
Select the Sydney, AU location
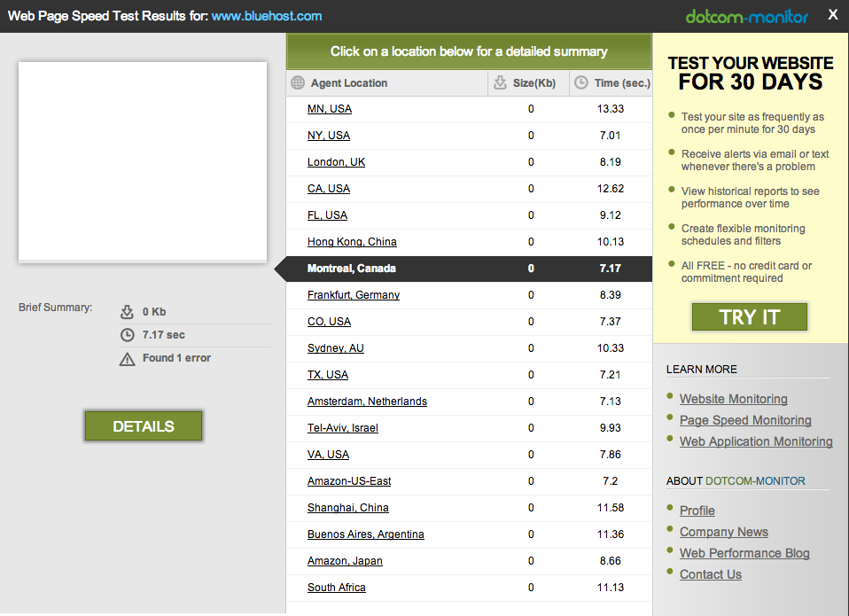tap(336, 347)
